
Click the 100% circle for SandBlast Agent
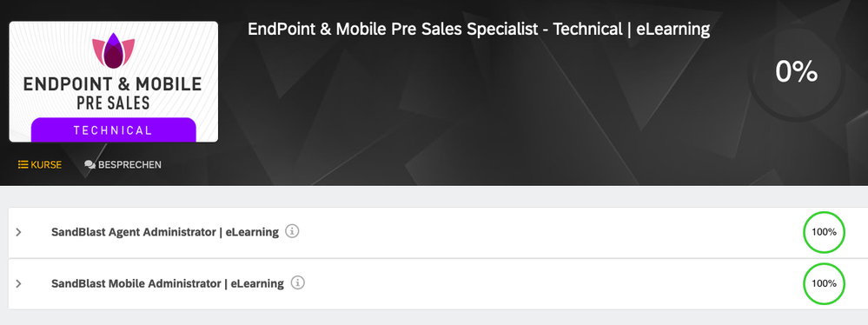824,232
